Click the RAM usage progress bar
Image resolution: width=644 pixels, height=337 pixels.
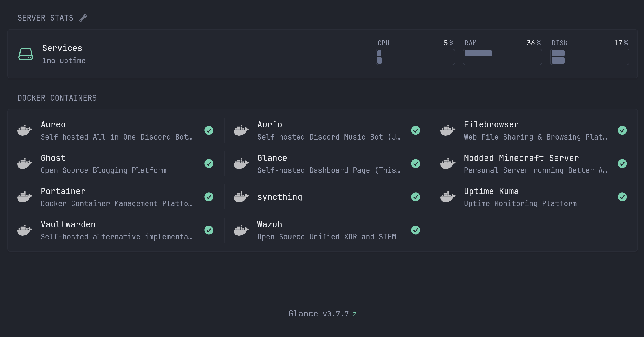pyautogui.click(x=503, y=57)
